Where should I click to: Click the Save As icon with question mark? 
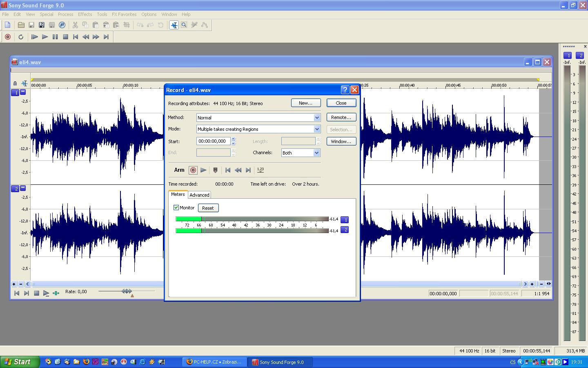coord(41,25)
